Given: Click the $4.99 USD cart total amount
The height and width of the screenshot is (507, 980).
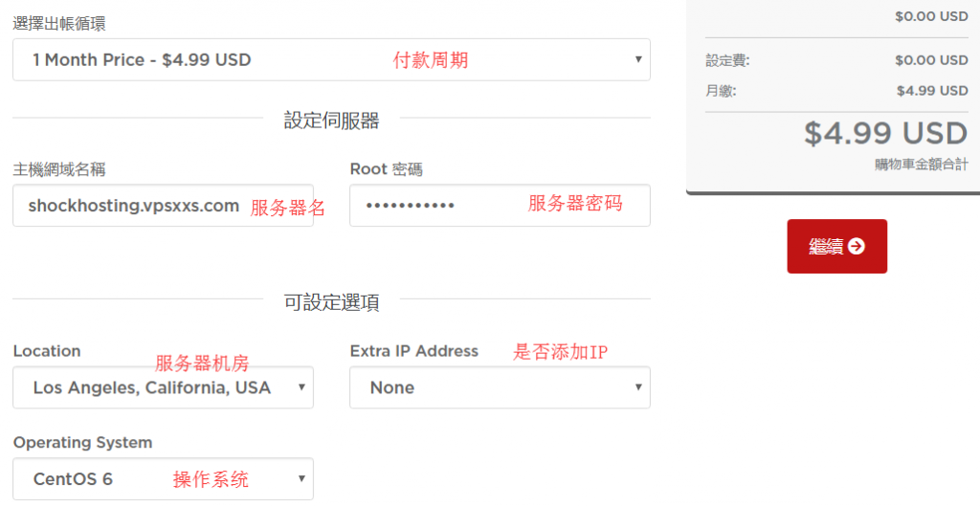Looking at the screenshot, I should [885, 134].
